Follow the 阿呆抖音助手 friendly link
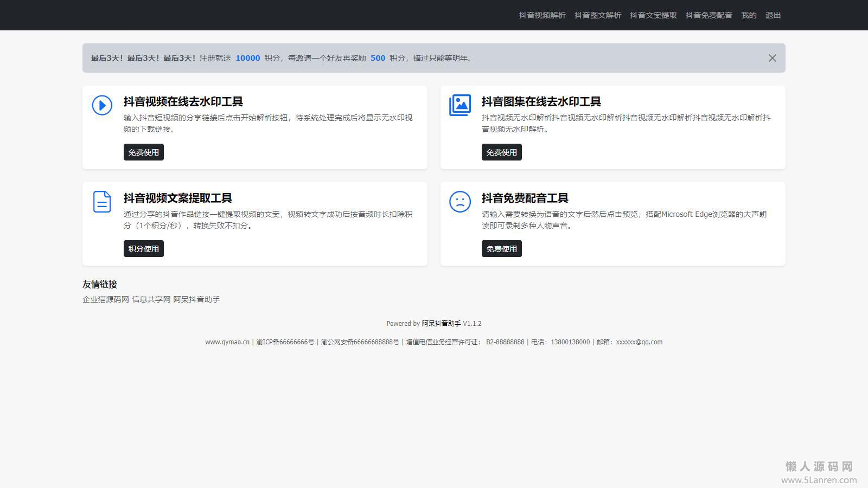868x488 pixels. pos(196,299)
